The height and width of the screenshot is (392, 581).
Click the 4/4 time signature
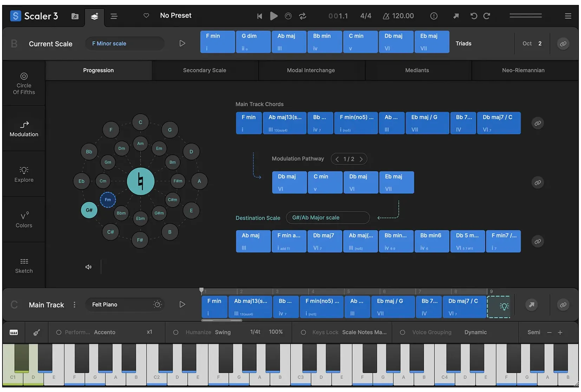[x=366, y=16]
